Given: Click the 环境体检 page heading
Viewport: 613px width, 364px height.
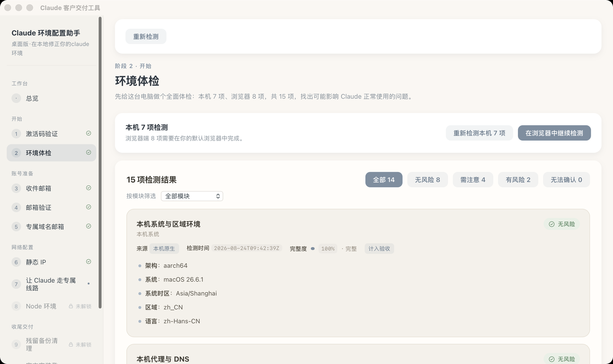Looking at the screenshot, I should point(137,81).
